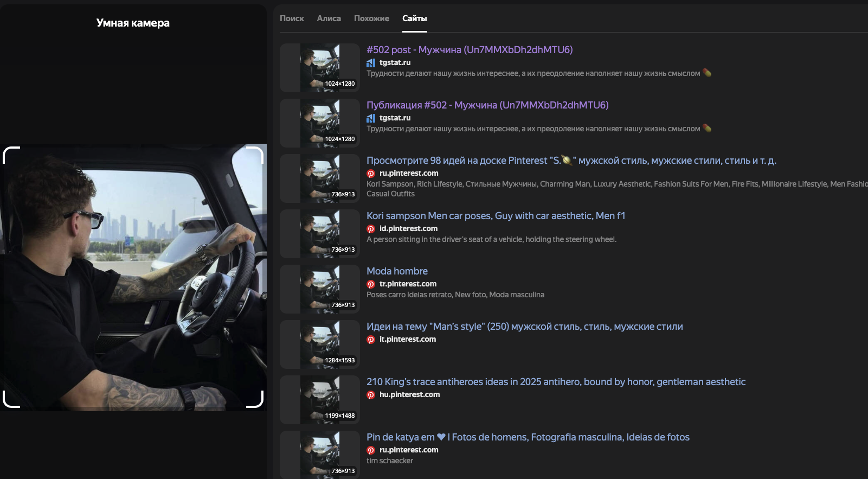The width and height of the screenshot is (868, 479).
Task: Click the first result thumbnail sized 1024×1280
Action: click(x=320, y=68)
